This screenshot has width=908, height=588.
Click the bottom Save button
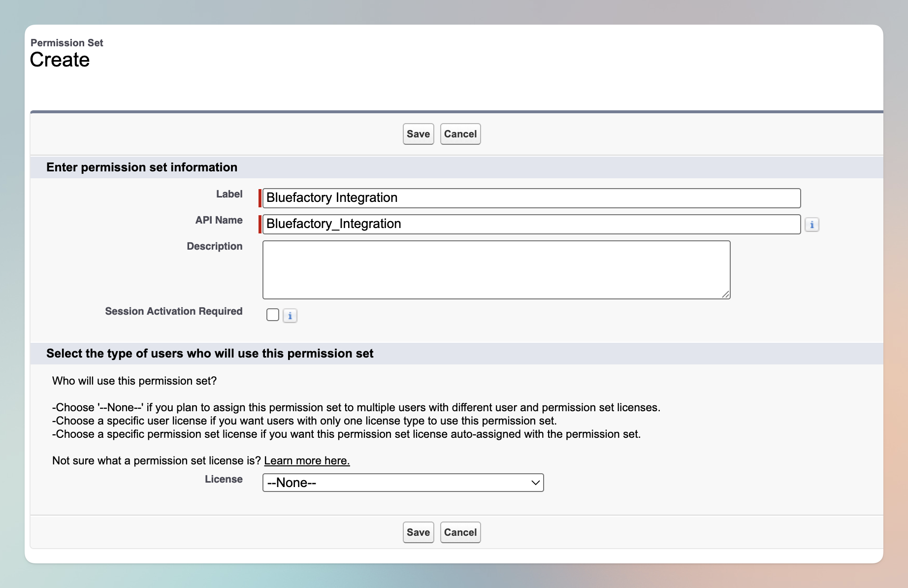coord(419,532)
